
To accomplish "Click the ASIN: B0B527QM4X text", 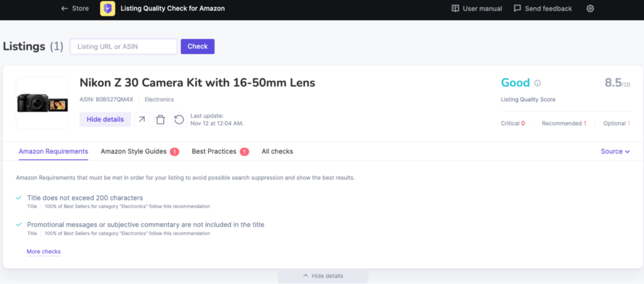I will pos(106,99).
